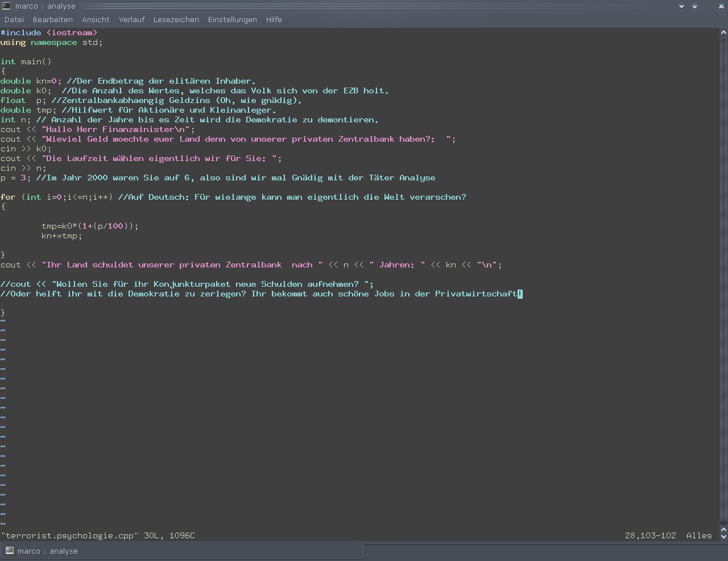Click the terminal icon on the bottom tab

pyautogui.click(x=10, y=551)
